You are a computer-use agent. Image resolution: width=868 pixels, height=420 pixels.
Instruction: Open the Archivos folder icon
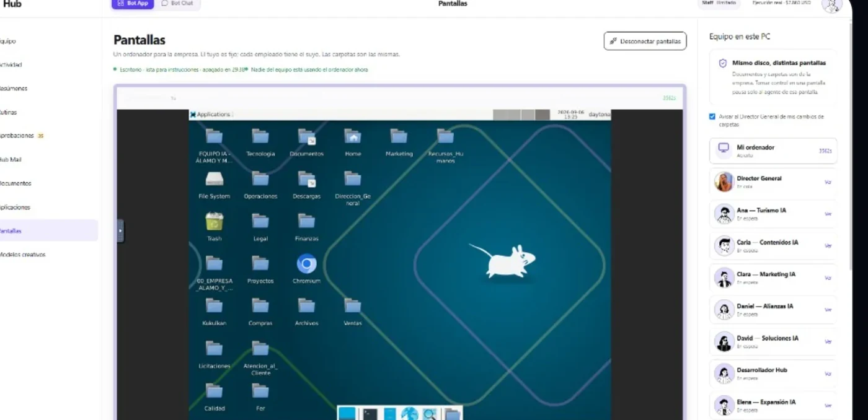tap(306, 307)
